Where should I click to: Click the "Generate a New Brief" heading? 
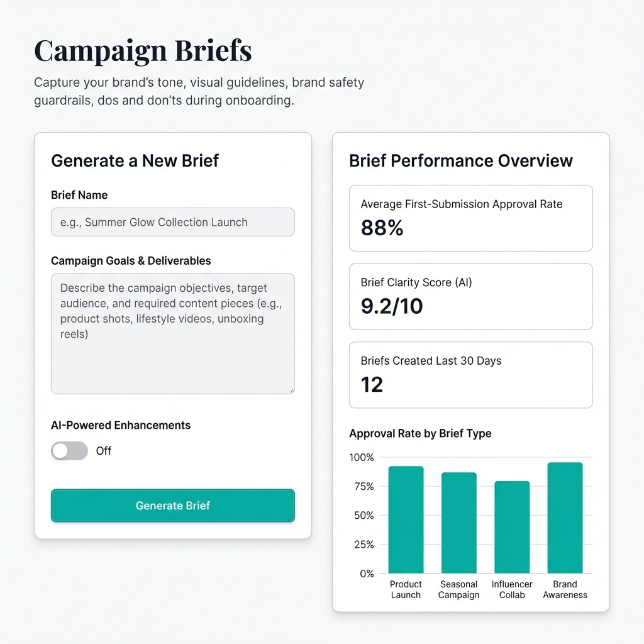[135, 160]
